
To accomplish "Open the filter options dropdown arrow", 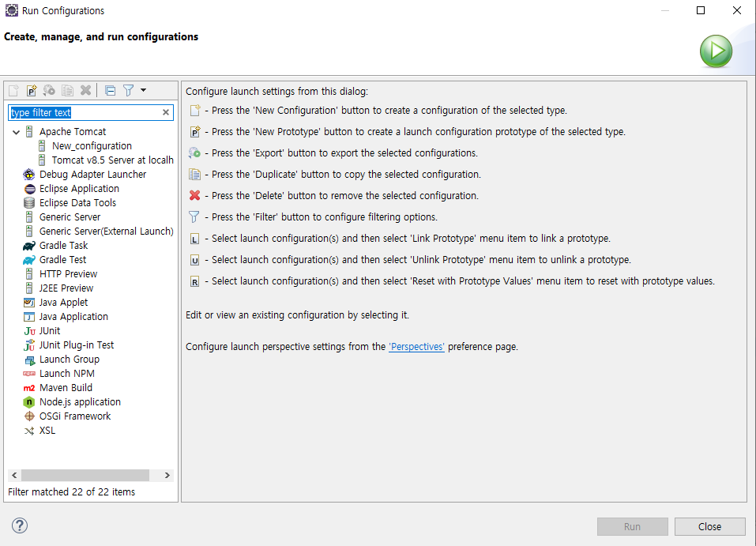I will click(143, 90).
